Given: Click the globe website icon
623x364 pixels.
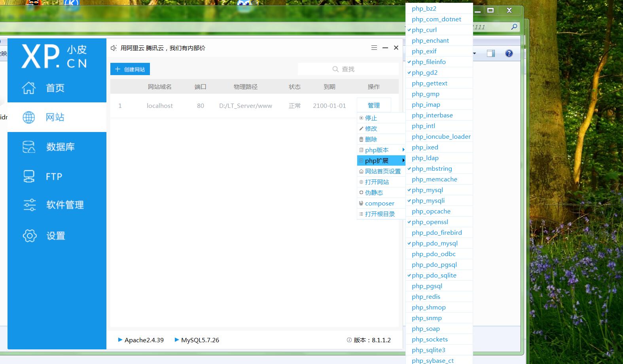Looking at the screenshot, I should [x=28, y=117].
